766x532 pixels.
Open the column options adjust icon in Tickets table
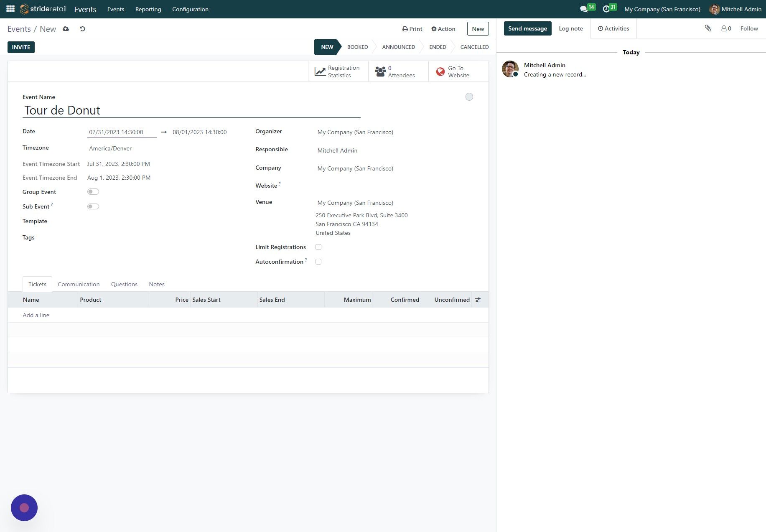(478, 300)
